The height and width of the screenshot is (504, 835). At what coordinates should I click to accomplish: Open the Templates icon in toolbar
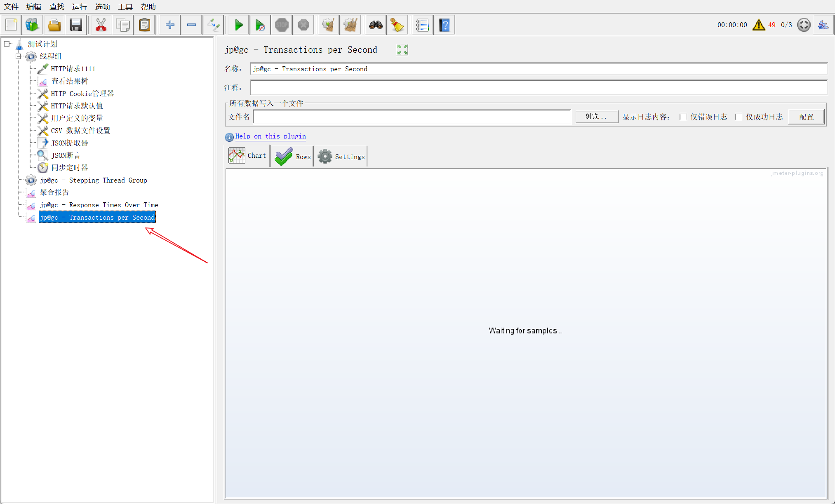pos(33,25)
